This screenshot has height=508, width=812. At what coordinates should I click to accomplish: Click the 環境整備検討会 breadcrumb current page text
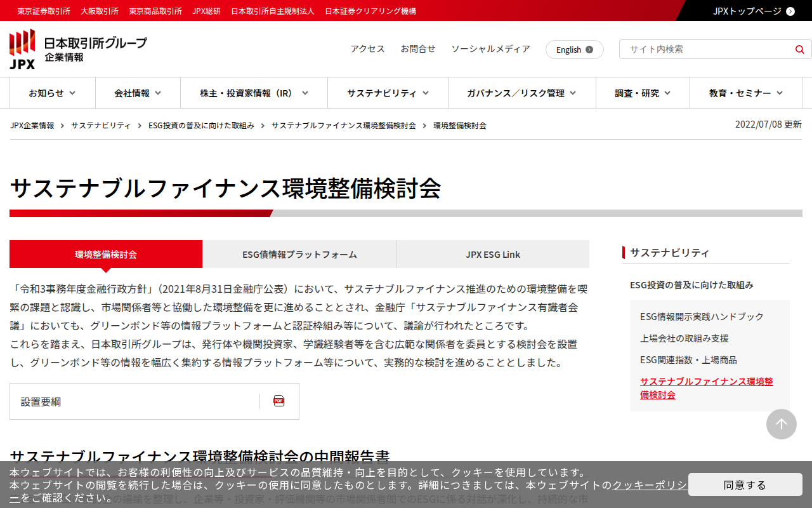460,126
